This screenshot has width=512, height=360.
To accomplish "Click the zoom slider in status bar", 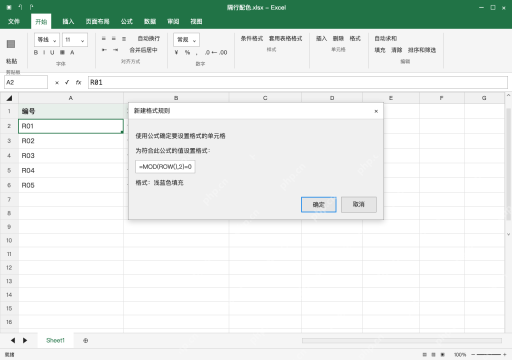I will (489, 355).
